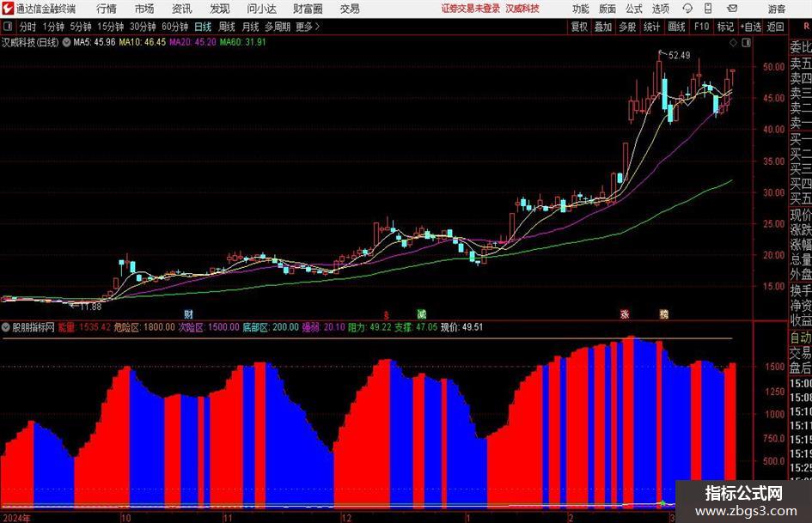Open the 资讯 menu
The image size is (812, 523).
click(182, 9)
